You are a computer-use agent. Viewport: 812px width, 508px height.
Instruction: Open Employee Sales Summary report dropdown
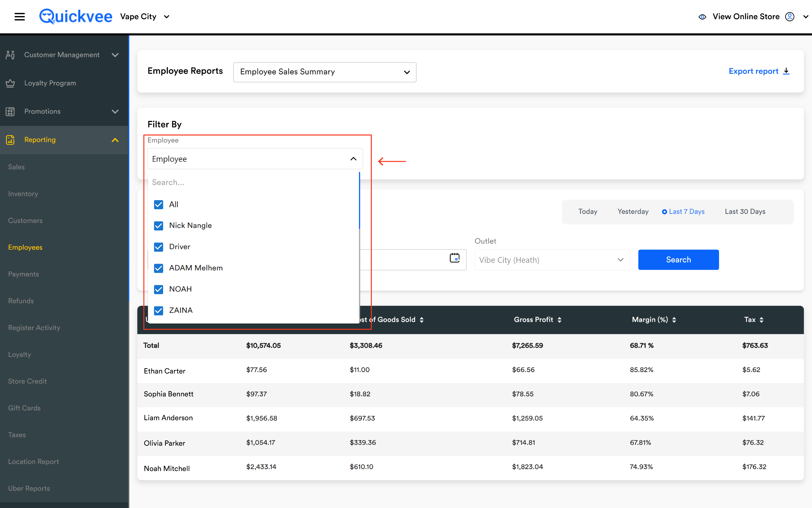[325, 72]
